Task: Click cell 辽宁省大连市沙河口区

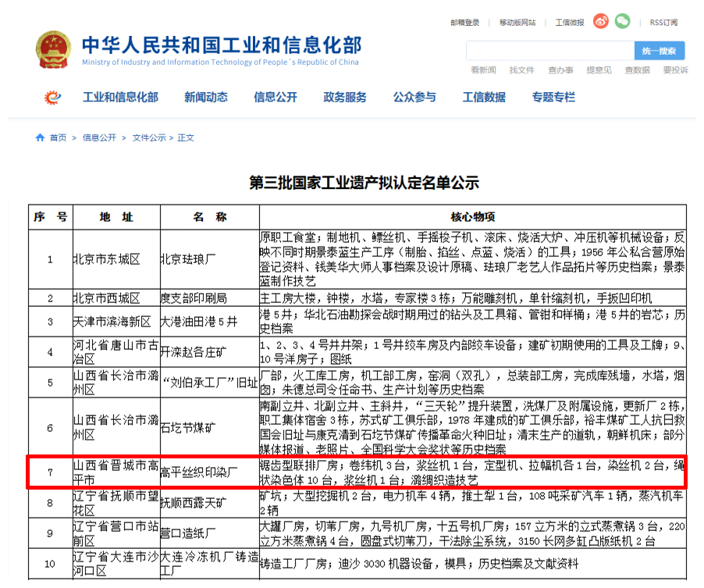Action: tap(116, 564)
